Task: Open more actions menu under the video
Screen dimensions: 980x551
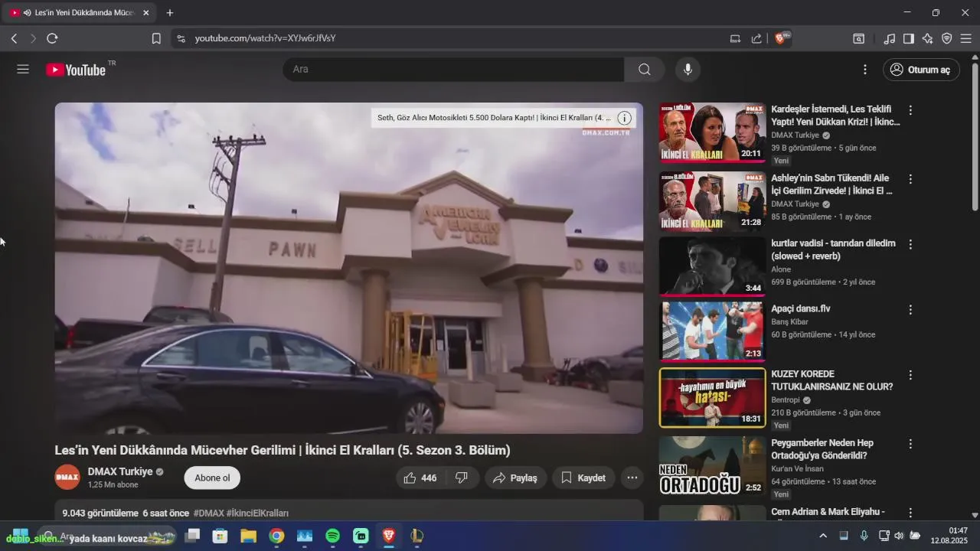Action: tap(632, 478)
